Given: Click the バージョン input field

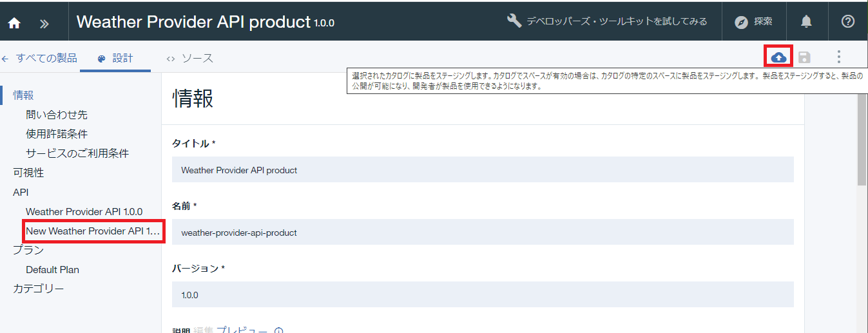Looking at the screenshot, I should click(483, 294).
